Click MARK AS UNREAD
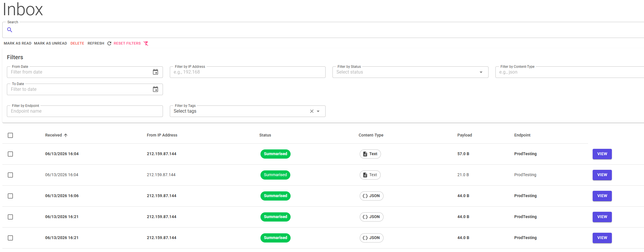This screenshot has height=252, width=644. point(50,43)
